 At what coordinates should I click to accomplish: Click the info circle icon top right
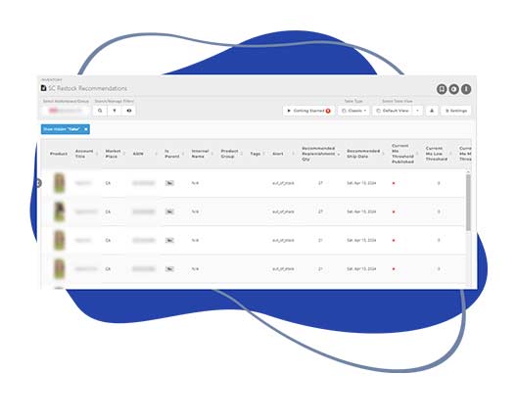coord(466,89)
